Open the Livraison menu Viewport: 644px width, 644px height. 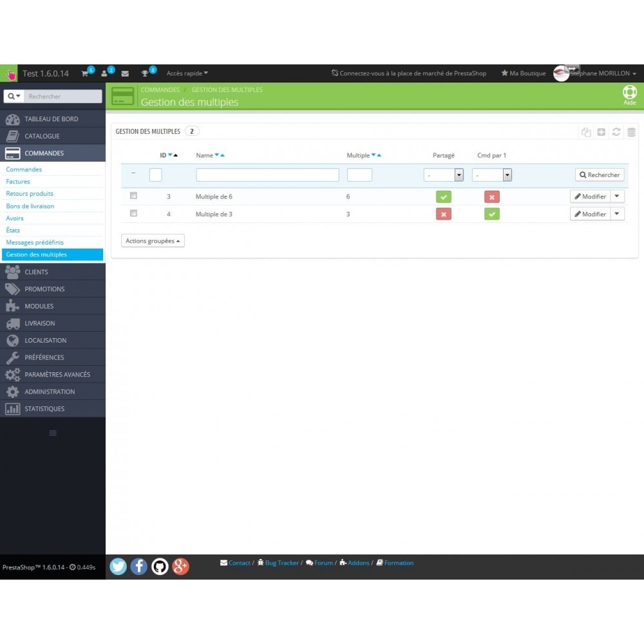click(53, 323)
